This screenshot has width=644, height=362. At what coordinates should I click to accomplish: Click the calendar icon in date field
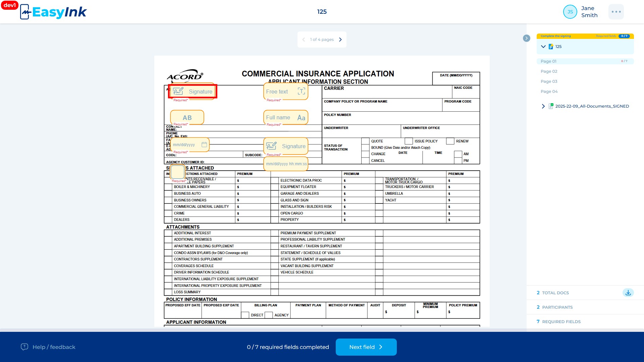(204, 144)
